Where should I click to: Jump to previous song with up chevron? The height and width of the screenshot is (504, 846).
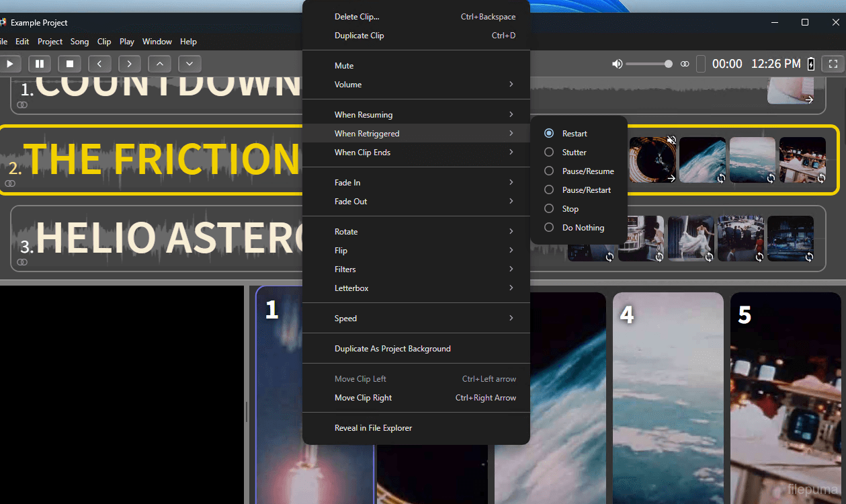click(x=159, y=64)
